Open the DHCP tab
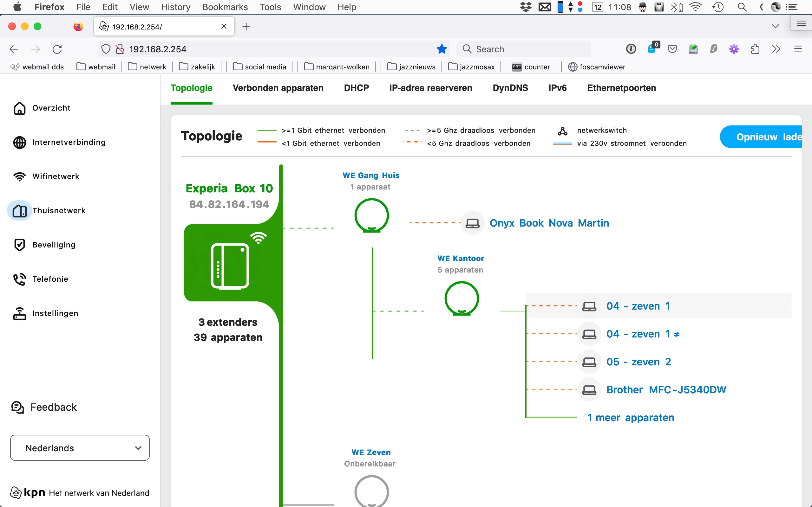The height and width of the screenshot is (507, 812). 356,88
